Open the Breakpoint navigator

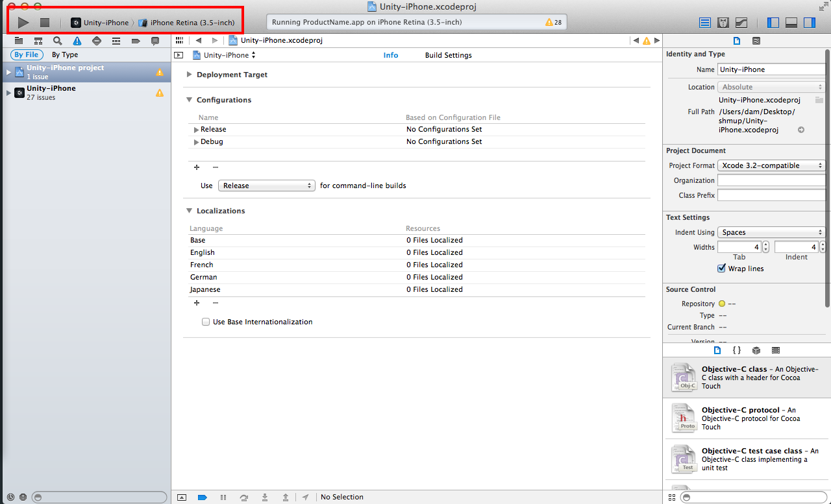[x=136, y=41]
